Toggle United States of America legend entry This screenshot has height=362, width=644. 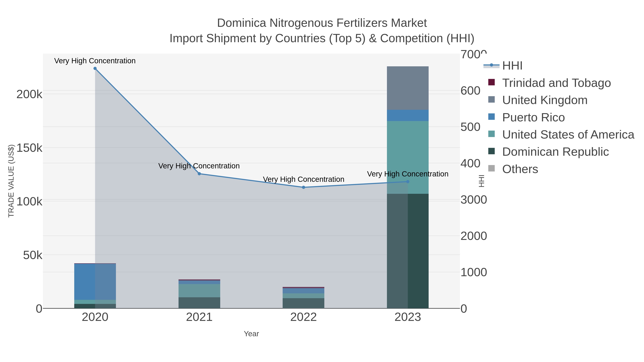(561, 135)
